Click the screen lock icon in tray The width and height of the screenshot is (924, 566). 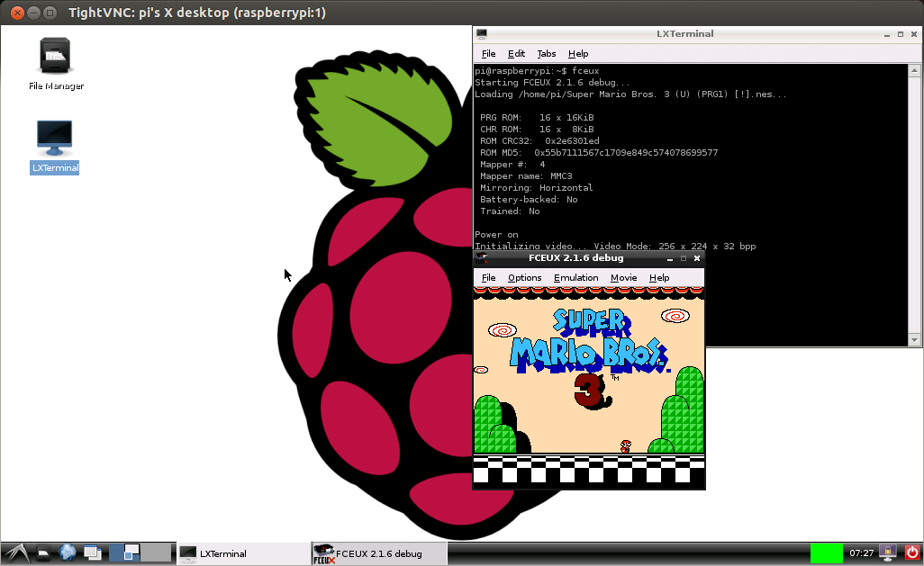887,553
